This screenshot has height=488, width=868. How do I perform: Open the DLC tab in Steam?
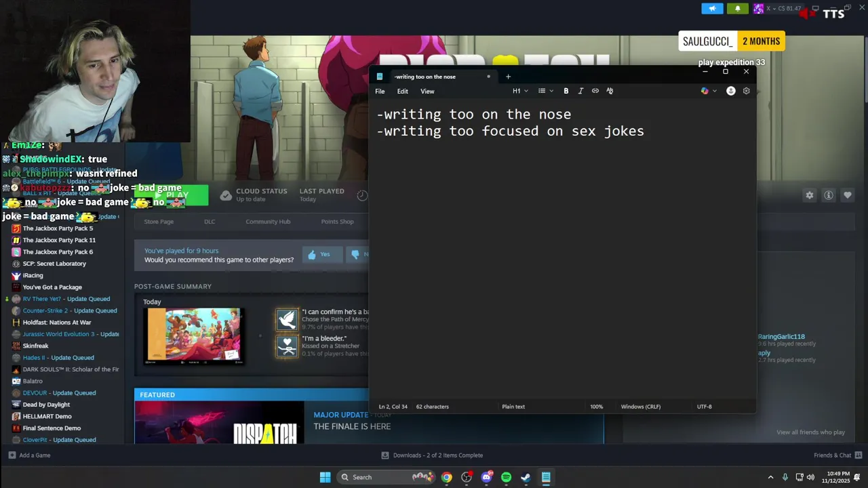coord(210,222)
